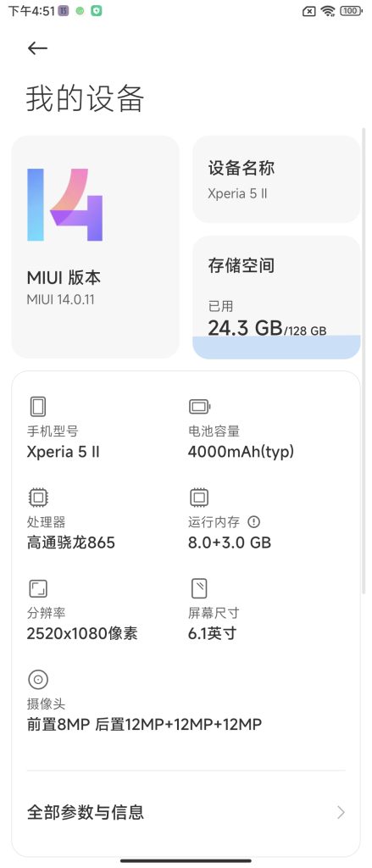Click the processor chip icon
The height and width of the screenshot is (868, 372).
point(38,497)
